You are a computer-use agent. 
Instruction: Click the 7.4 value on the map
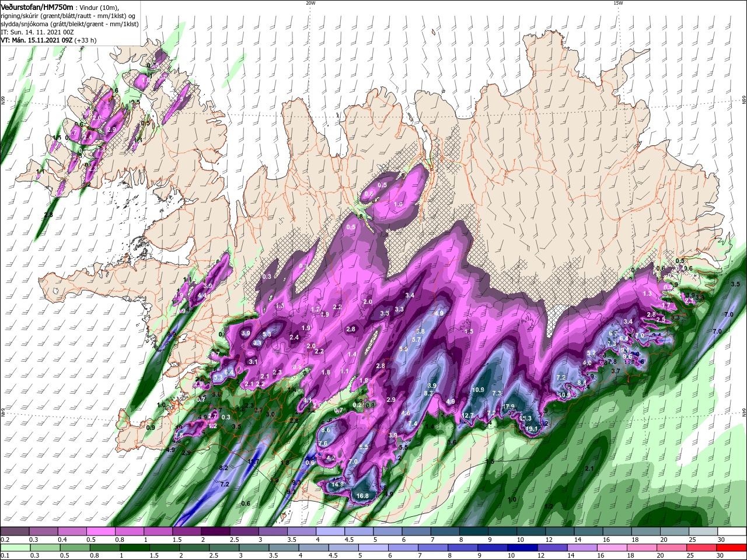(413, 423)
